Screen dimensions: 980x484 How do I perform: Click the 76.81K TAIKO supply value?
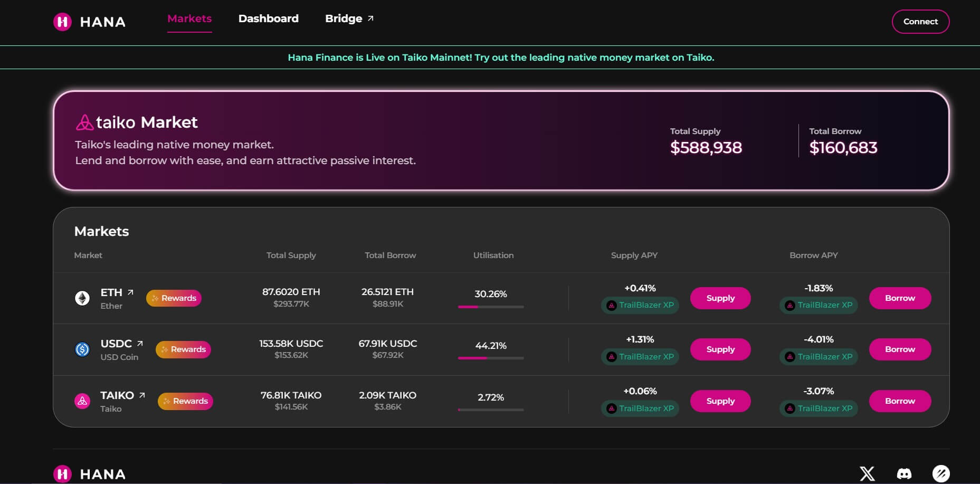[291, 395]
